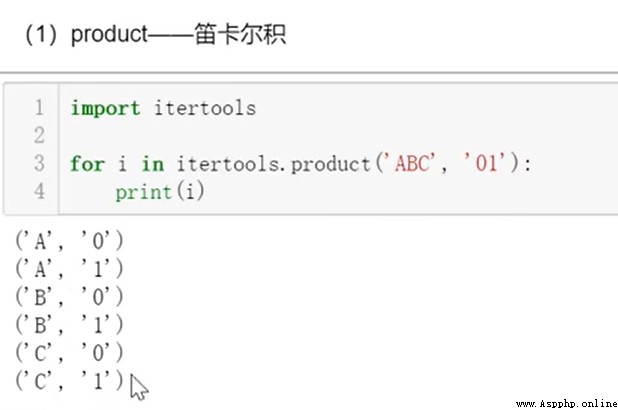Click the green in keyword on line 3
The image size is (618, 410).
click(153, 164)
